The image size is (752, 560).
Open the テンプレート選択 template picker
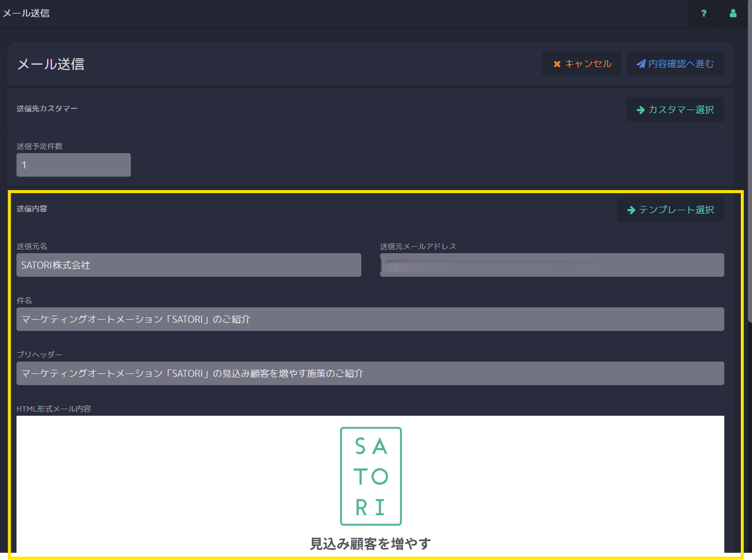670,210
